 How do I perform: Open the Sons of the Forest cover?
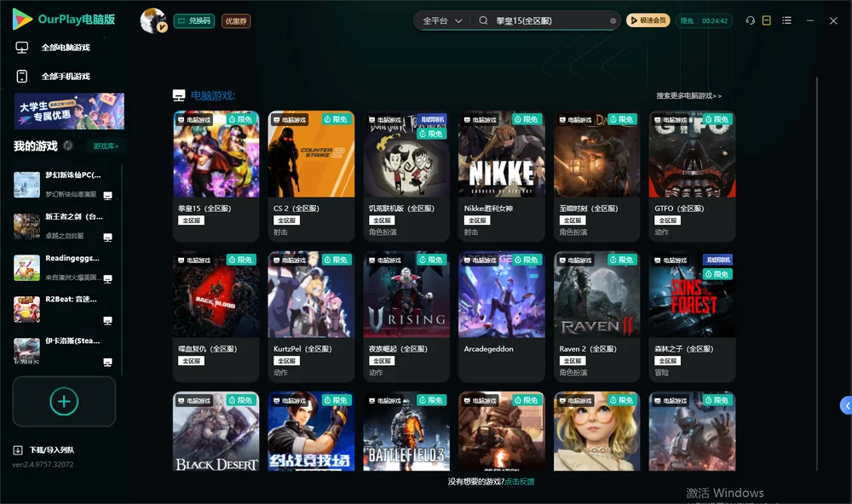click(692, 295)
